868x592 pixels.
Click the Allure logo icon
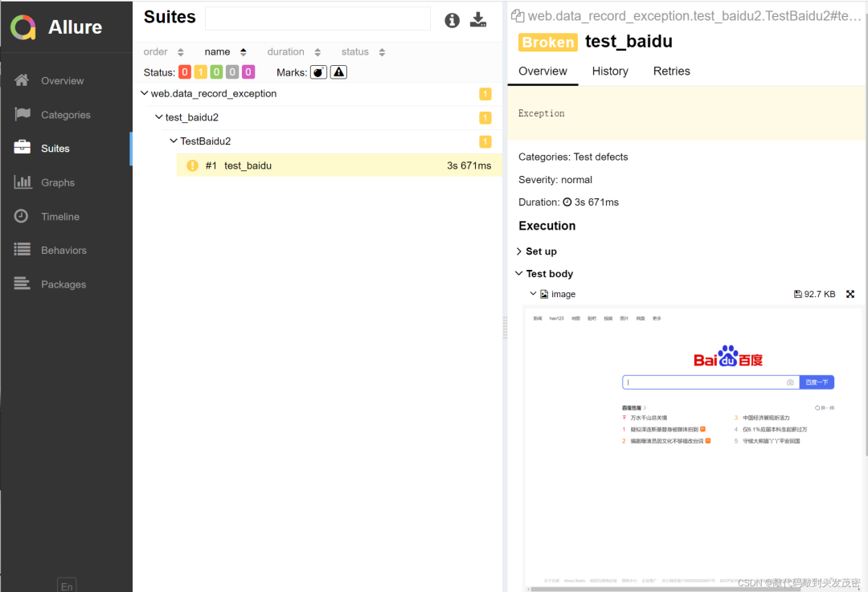tap(23, 27)
